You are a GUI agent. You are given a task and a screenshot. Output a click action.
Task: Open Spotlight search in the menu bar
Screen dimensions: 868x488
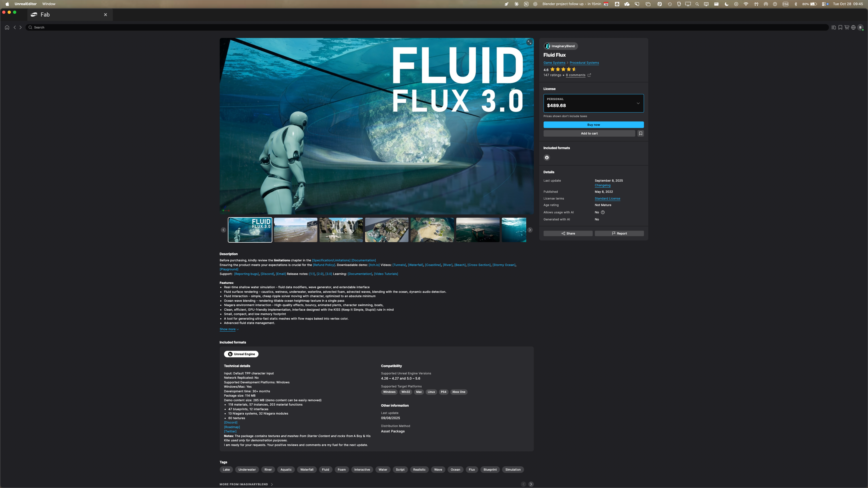point(697,4)
